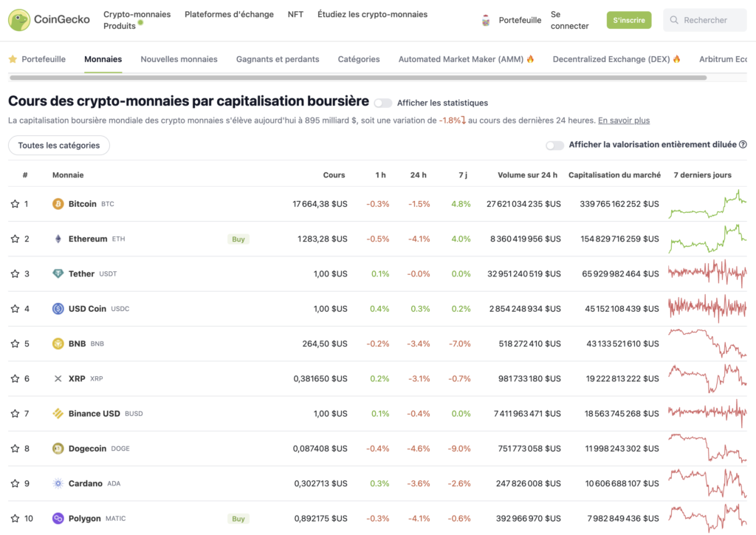Viewport: 756px width, 535px height.
Task: Open Ethereum 7-day sparkline chart
Action: click(707, 239)
